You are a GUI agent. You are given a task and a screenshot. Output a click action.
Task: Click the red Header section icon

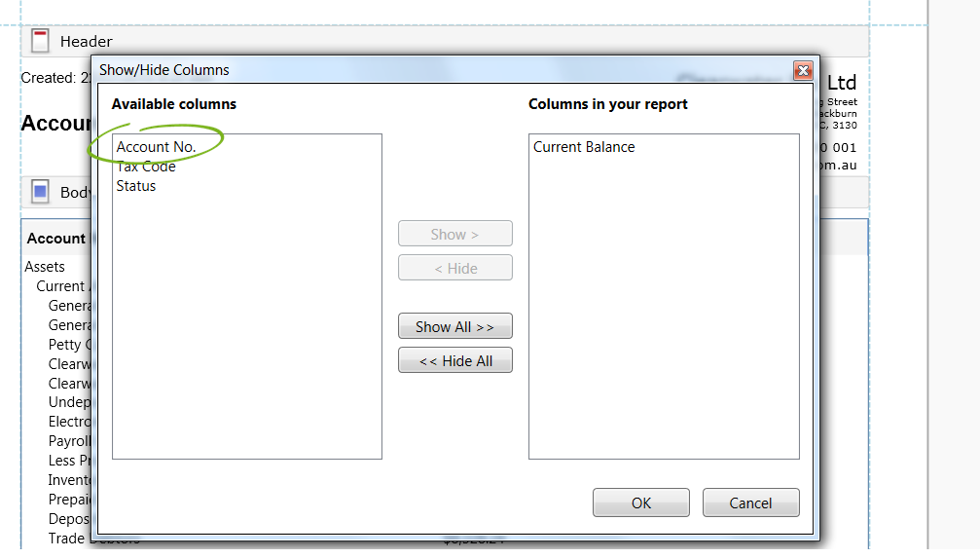(40, 41)
